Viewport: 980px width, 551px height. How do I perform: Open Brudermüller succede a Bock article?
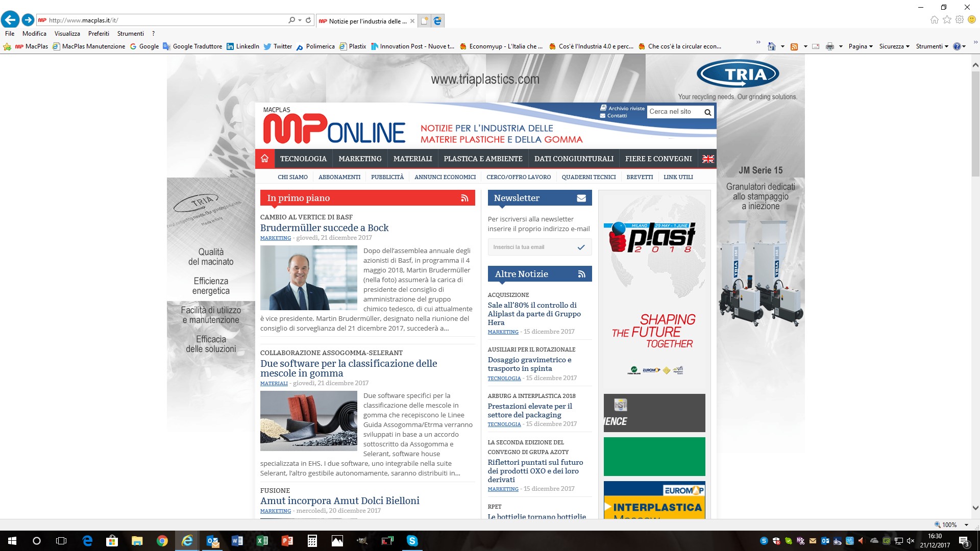[x=324, y=228]
